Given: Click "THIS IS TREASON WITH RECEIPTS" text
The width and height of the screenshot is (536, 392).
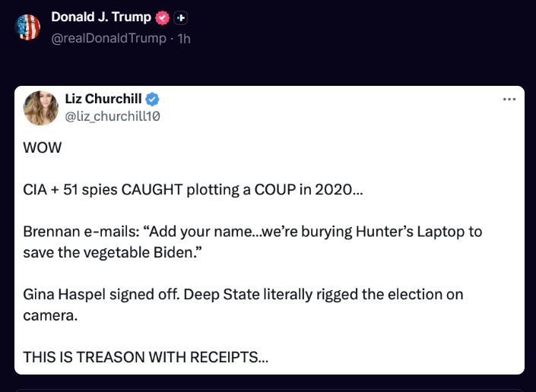Looking at the screenshot, I should [145, 356].
